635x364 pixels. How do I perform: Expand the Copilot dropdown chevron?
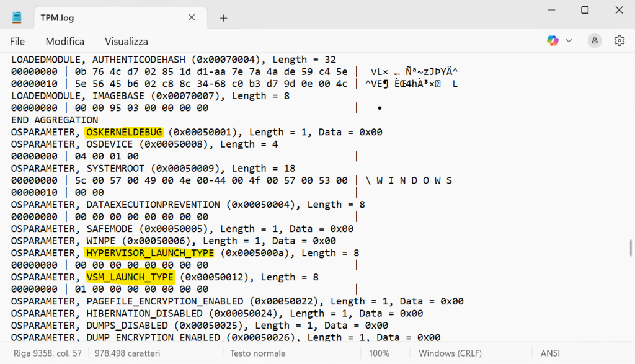tap(567, 40)
